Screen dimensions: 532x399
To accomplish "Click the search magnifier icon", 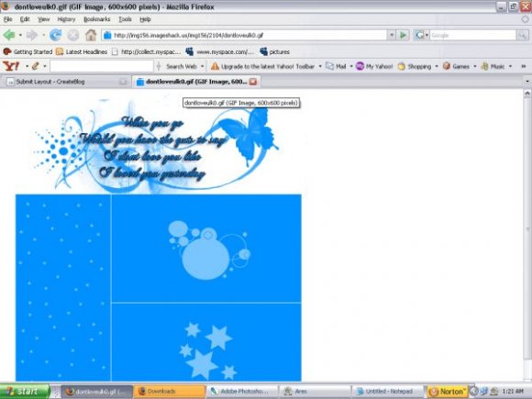I will point(523,35).
